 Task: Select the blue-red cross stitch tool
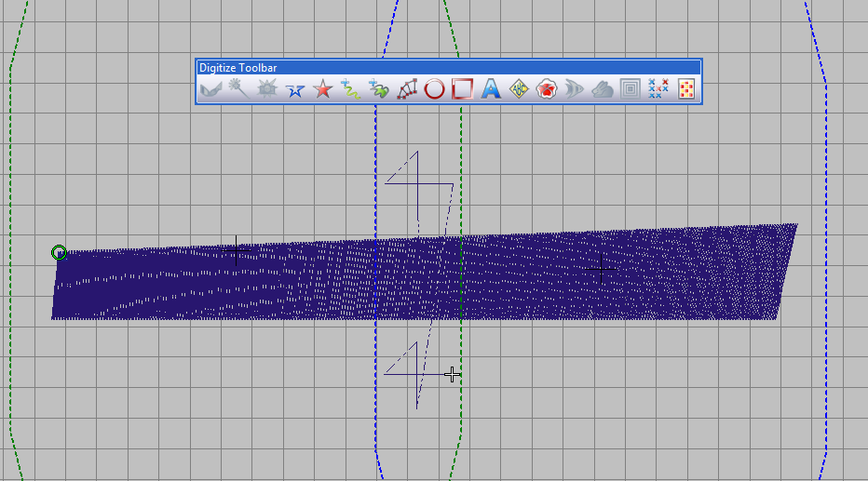pyautogui.click(x=658, y=88)
